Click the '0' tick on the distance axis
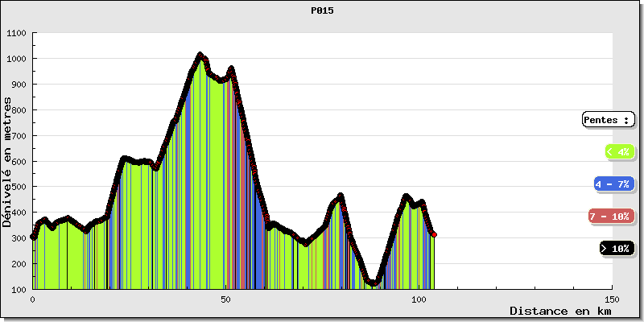 [33, 299]
